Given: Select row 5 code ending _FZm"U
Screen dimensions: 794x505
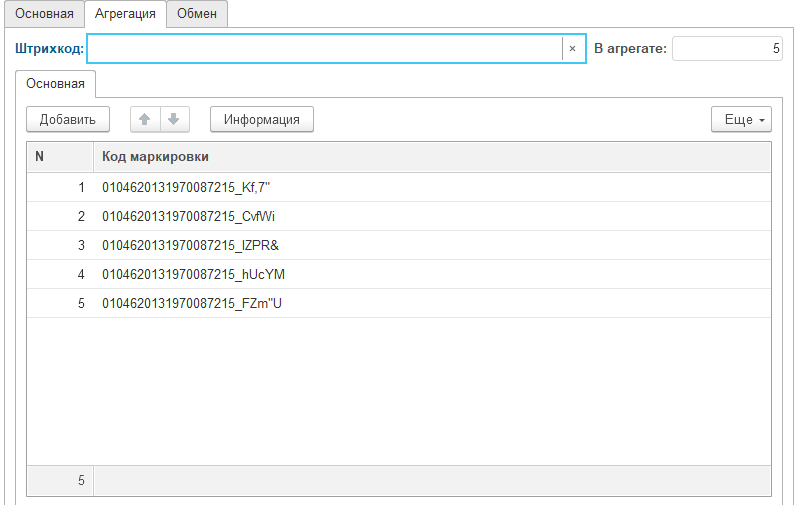Looking at the screenshot, I should pyautogui.click(x=194, y=303).
